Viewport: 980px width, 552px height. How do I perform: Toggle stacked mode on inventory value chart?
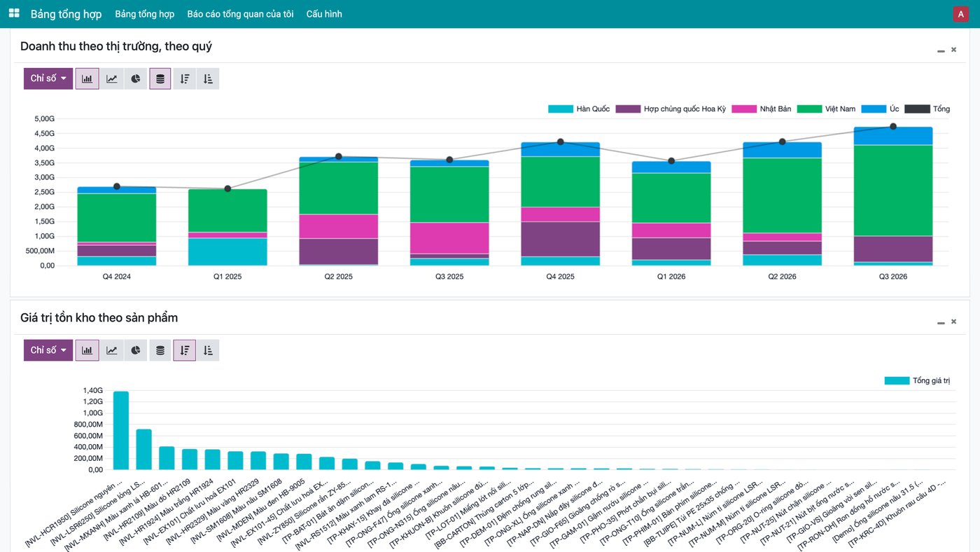pyautogui.click(x=160, y=350)
